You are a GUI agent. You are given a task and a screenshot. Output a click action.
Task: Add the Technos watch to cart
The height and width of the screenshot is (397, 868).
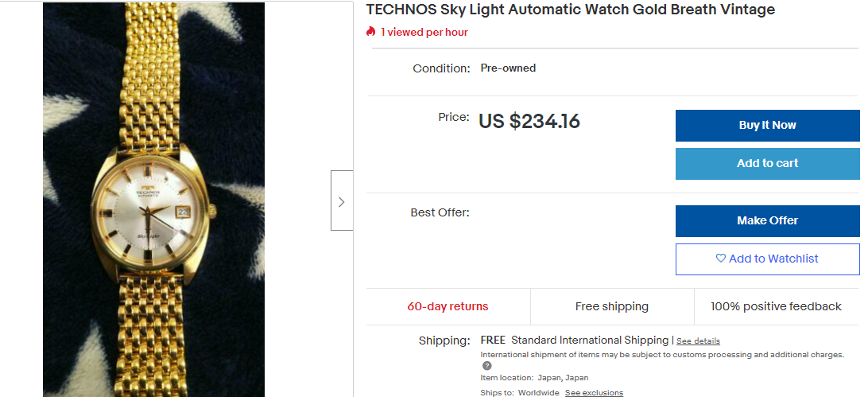point(767,164)
